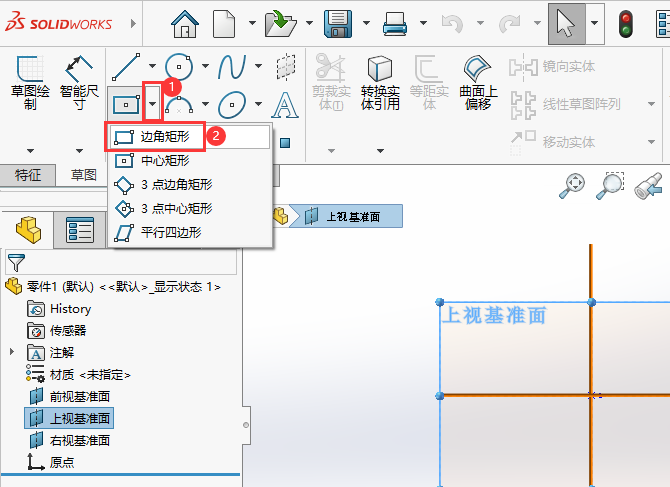
Task: Click 等距实体 offset entities tool
Action: (x=429, y=82)
